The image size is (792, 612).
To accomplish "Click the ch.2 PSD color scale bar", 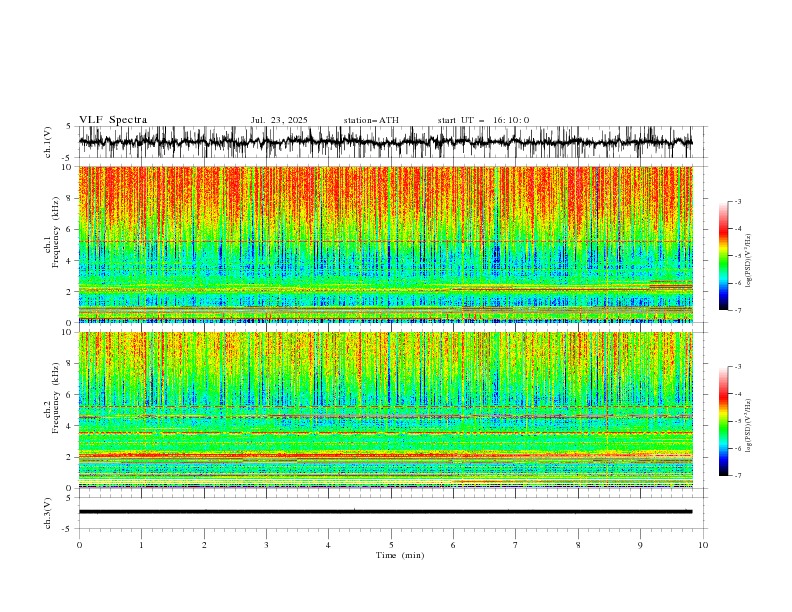I will coord(723,421).
